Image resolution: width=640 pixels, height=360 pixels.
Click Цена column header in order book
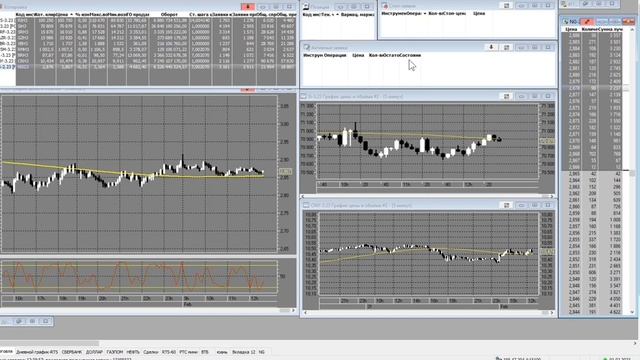click(571, 29)
